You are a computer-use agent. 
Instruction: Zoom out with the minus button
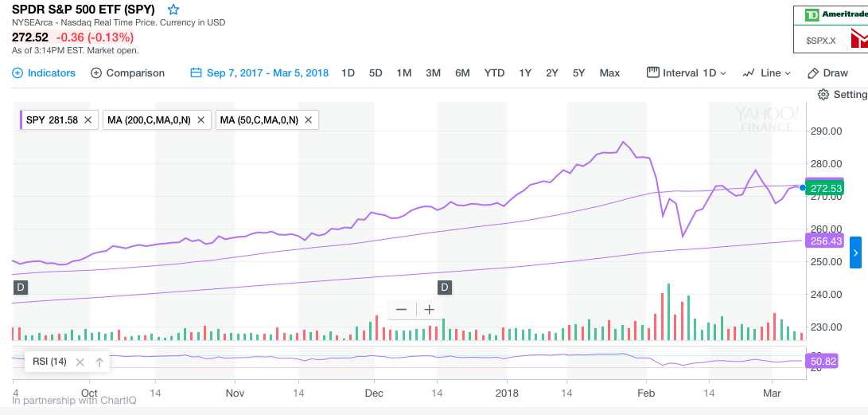click(401, 310)
